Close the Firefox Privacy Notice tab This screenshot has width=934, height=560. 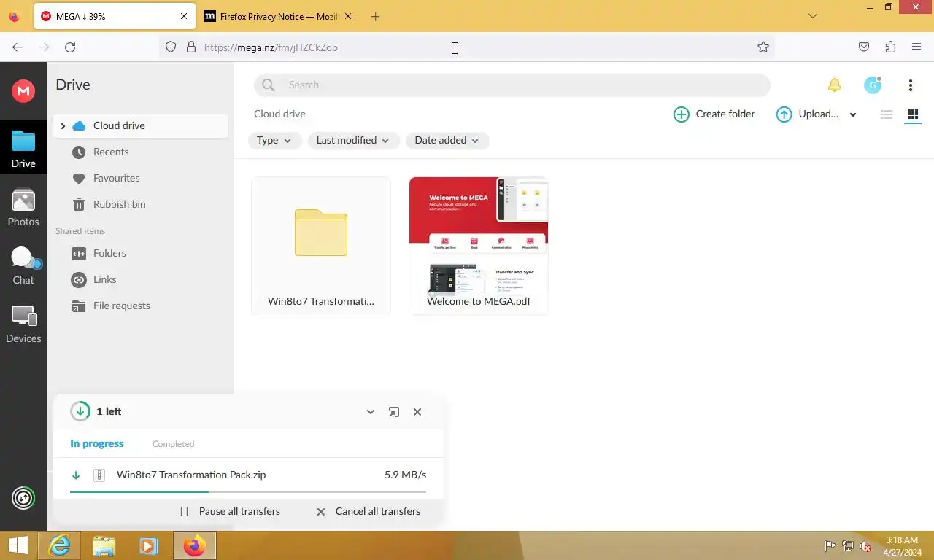click(347, 16)
